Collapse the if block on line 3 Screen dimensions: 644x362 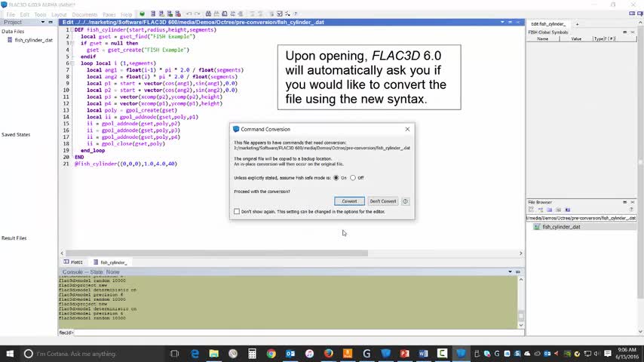(72, 43)
